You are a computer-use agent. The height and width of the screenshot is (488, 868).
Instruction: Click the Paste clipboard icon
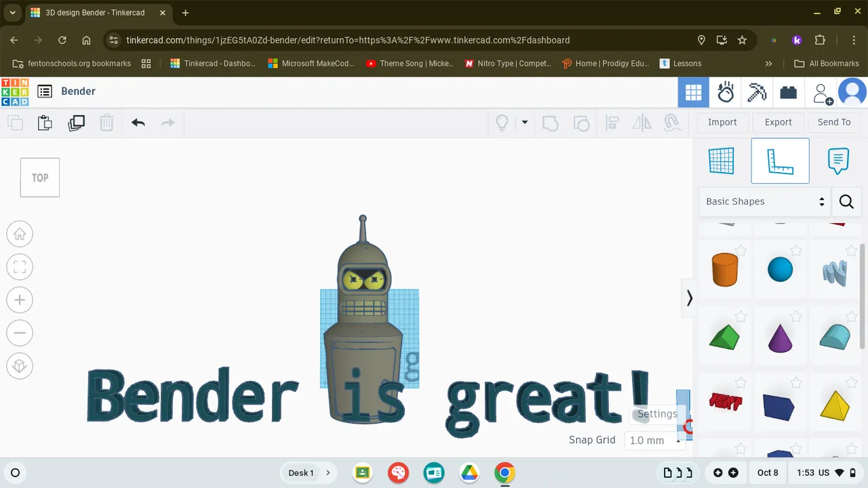(45, 123)
